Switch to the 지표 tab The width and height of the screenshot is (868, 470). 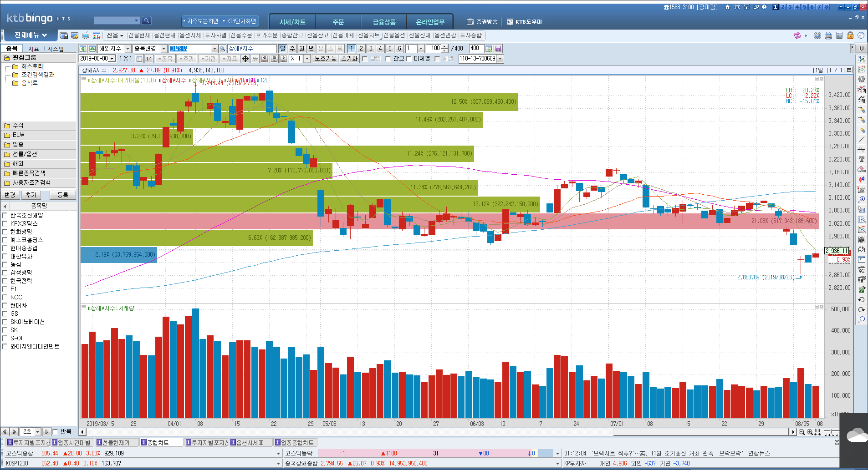tap(33, 49)
